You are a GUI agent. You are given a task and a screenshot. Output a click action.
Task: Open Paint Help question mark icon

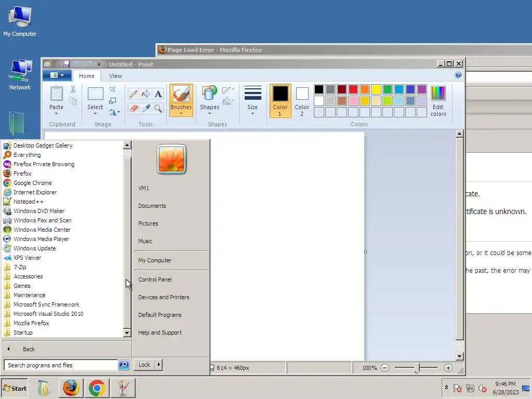[458, 75]
